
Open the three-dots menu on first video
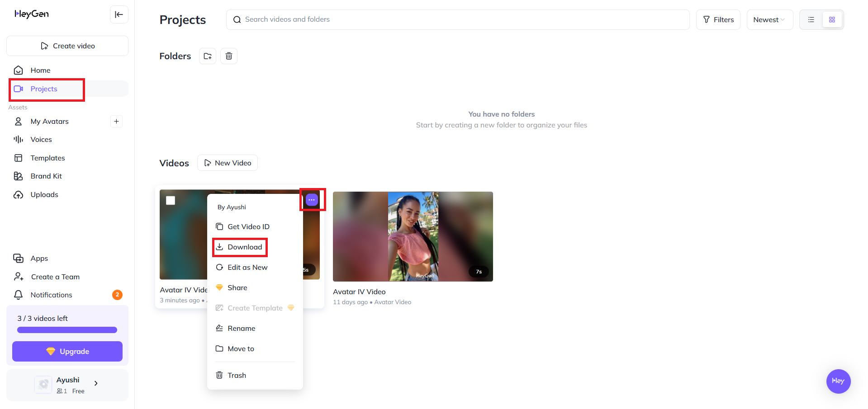point(312,200)
